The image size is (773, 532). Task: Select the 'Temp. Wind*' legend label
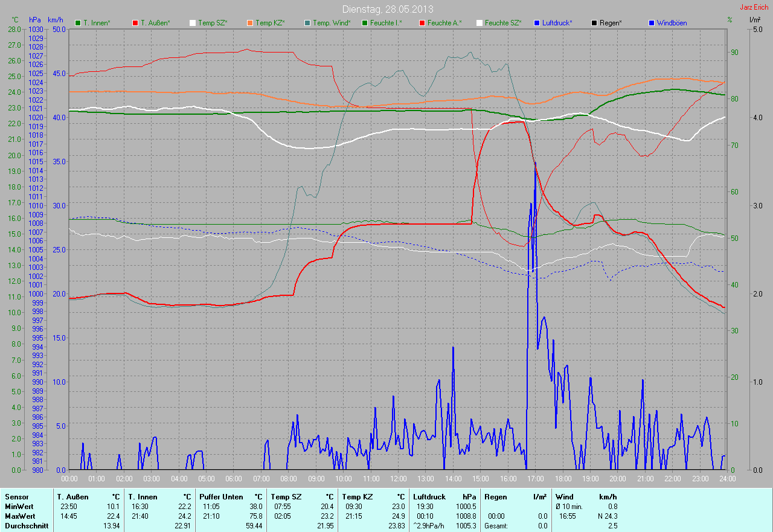pyautogui.click(x=332, y=23)
